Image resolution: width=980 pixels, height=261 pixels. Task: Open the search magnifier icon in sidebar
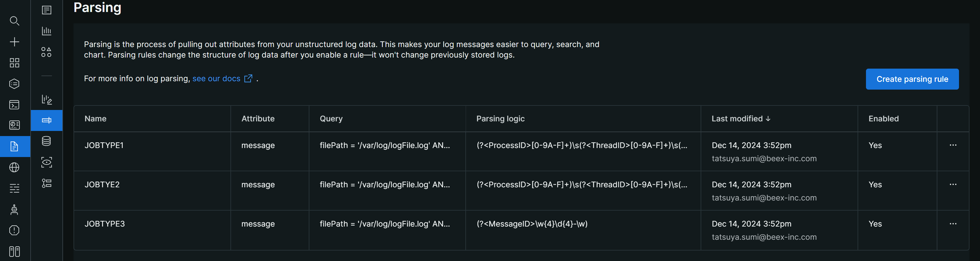[x=14, y=21]
